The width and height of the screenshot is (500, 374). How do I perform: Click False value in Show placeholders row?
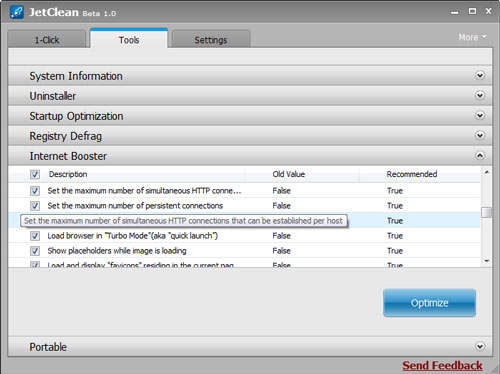coord(281,251)
